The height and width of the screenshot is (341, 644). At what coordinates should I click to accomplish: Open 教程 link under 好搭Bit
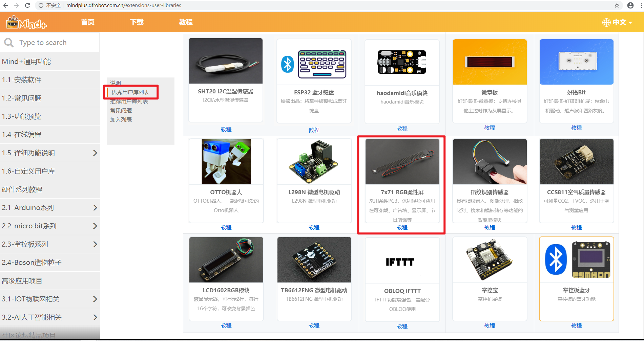click(x=576, y=128)
